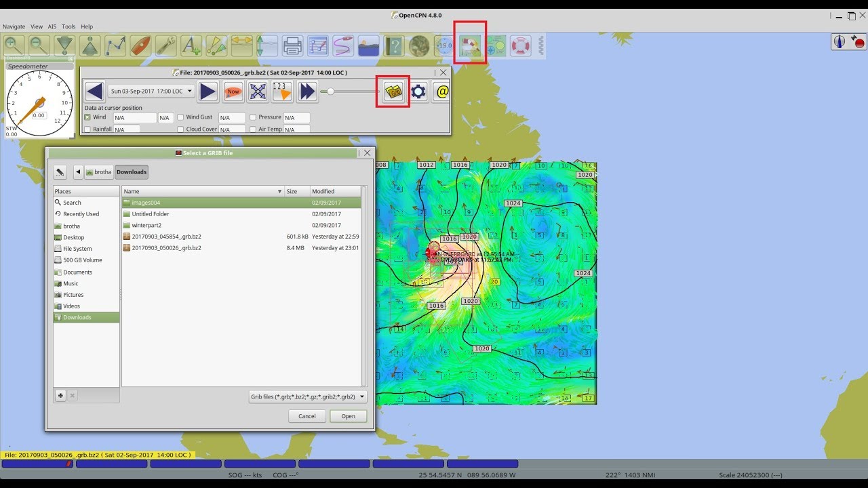The height and width of the screenshot is (488, 868).
Task: Open GRIB settings gear icon
Action: 418,91
